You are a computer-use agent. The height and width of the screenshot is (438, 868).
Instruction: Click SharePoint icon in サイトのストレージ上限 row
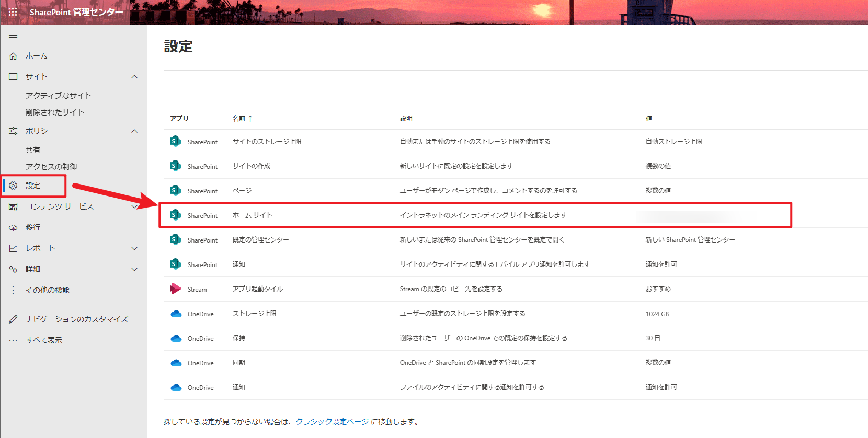[x=176, y=141]
